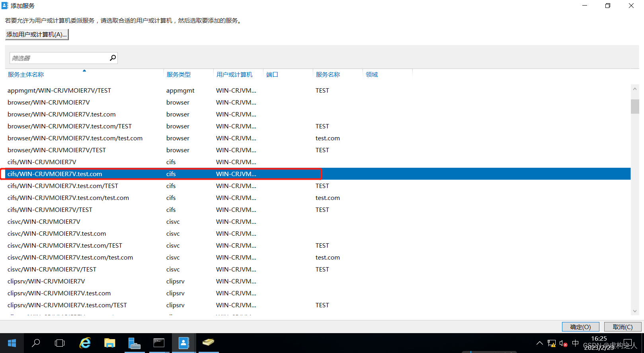Open File Explorer from taskbar
This screenshot has height=353, width=644.
109,343
